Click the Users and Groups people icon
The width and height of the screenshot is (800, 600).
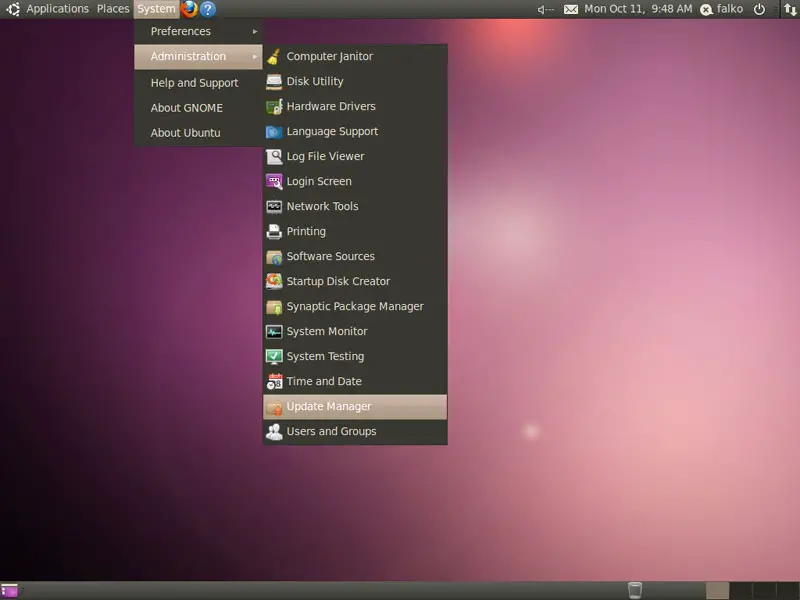[274, 432]
